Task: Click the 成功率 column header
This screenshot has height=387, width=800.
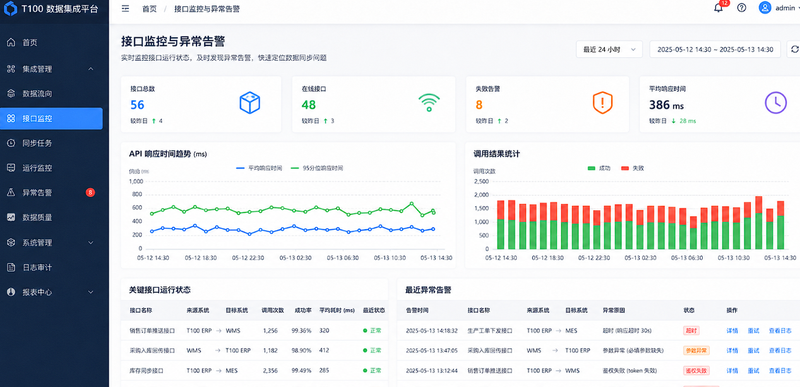Action: tap(303, 310)
